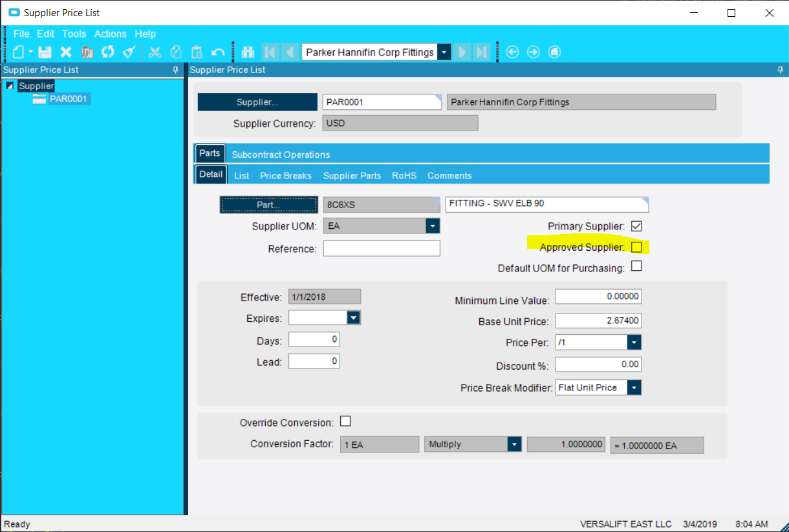Open the Edit menu
The image size is (789, 532).
(46, 34)
